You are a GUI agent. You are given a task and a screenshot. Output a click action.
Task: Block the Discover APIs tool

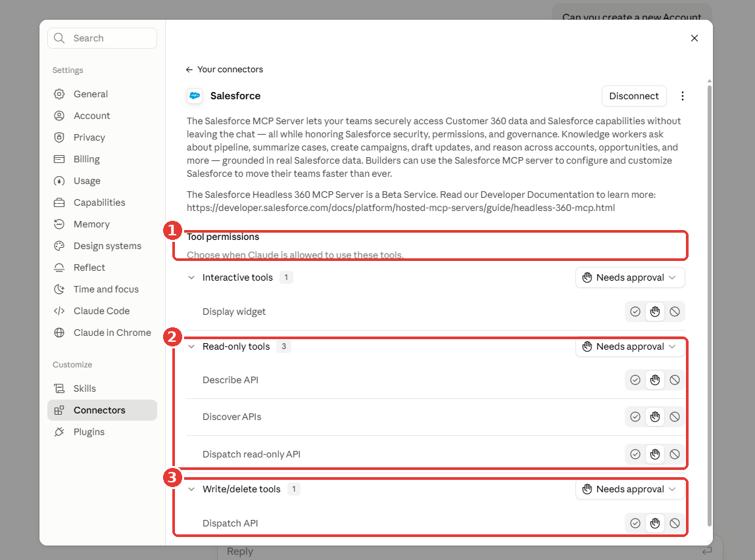point(675,417)
